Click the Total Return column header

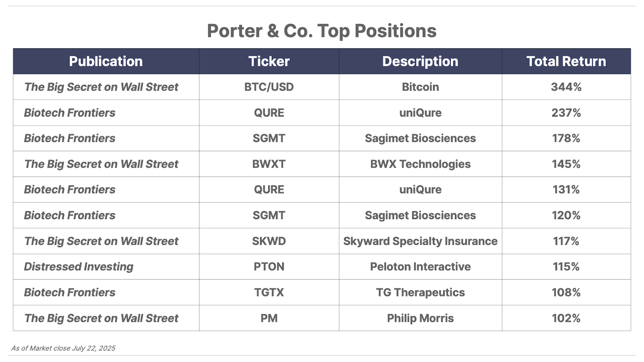pos(566,61)
